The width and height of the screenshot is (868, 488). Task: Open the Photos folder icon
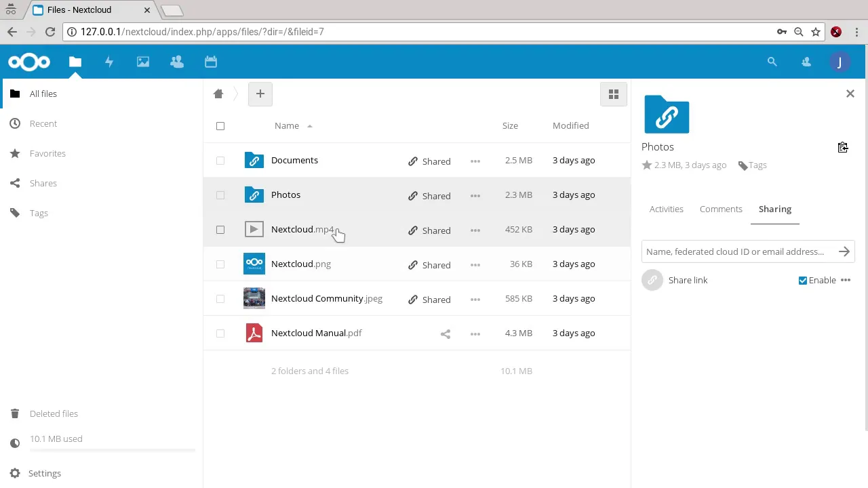(254, 195)
